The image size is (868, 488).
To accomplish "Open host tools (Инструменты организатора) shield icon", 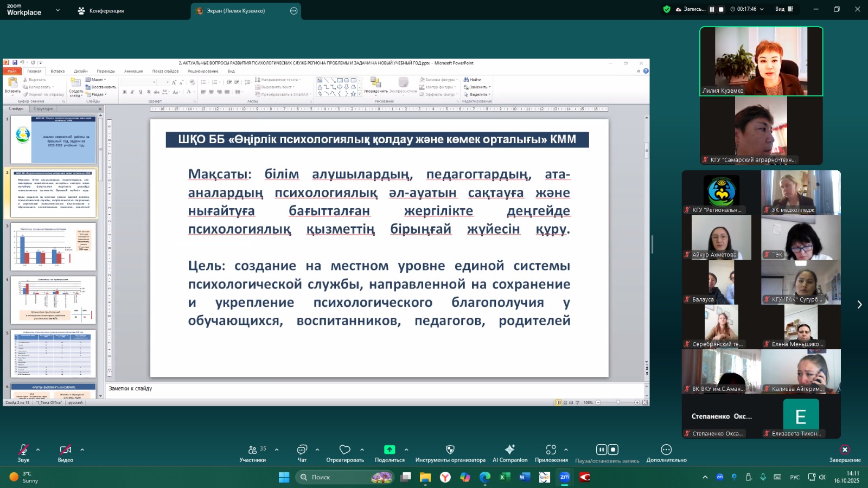I will tap(450, 450).
